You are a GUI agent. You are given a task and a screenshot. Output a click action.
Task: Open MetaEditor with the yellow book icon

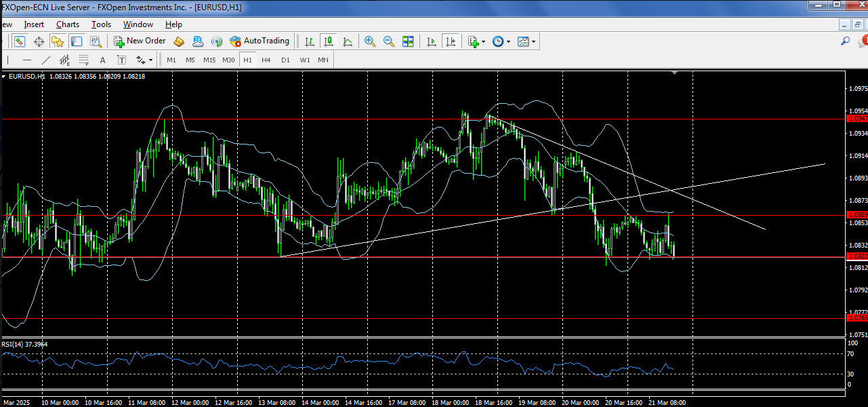179,41
